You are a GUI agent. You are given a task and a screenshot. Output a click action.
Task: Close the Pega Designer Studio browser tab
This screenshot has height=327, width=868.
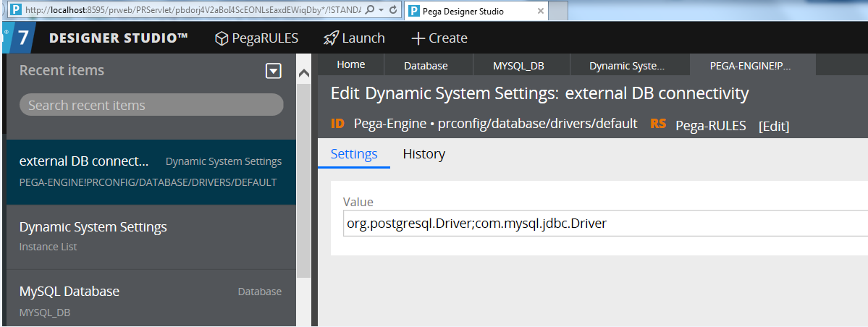point(541,11)
